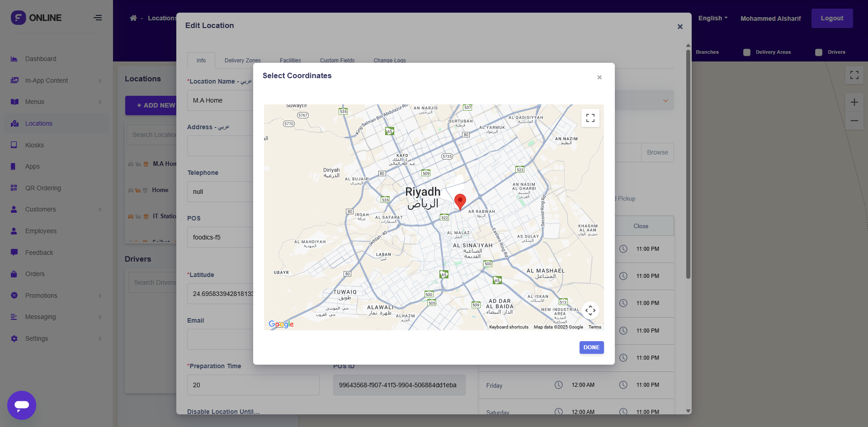Click the home breadcrumb icon

pos(133,18)
